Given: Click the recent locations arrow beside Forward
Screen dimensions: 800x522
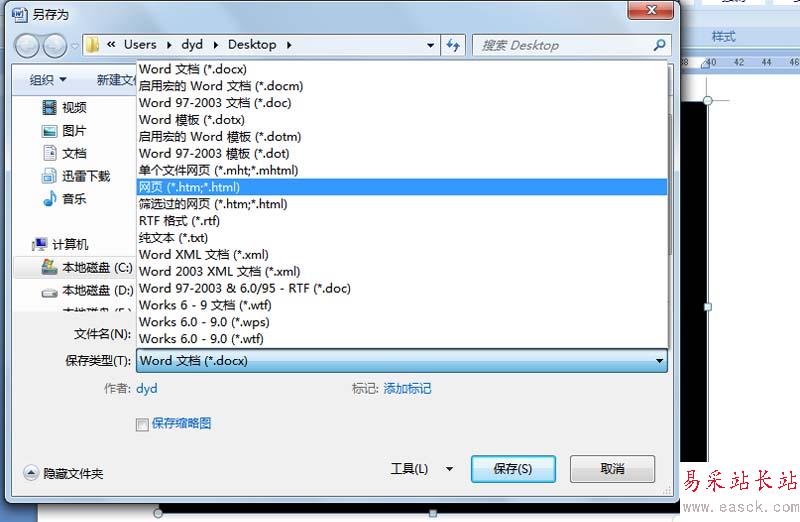Looking at the screenshot, I should [75, 46].
